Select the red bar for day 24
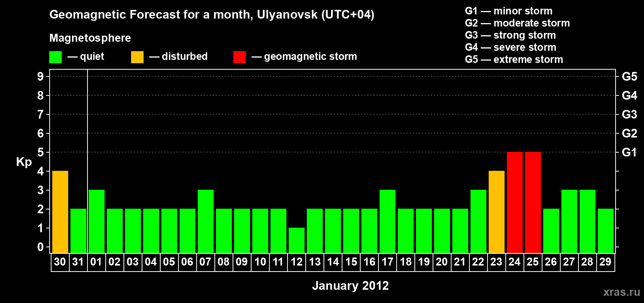This screenshot has width=644, height=303. coord(515,203)
